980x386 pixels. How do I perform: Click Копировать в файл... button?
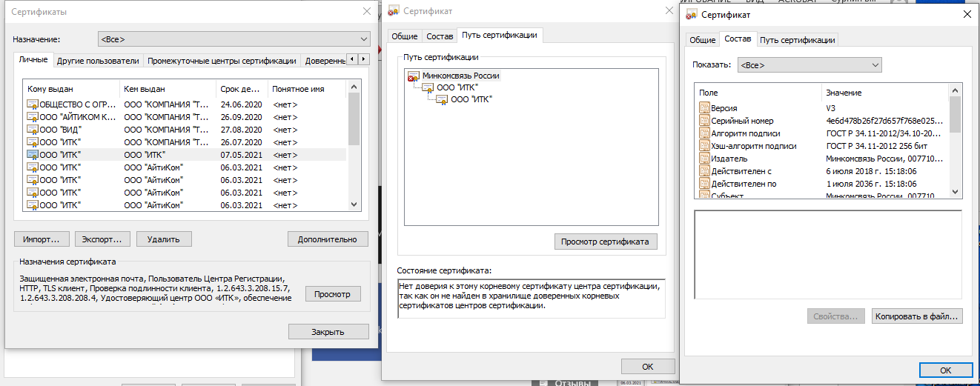[917, 316]
